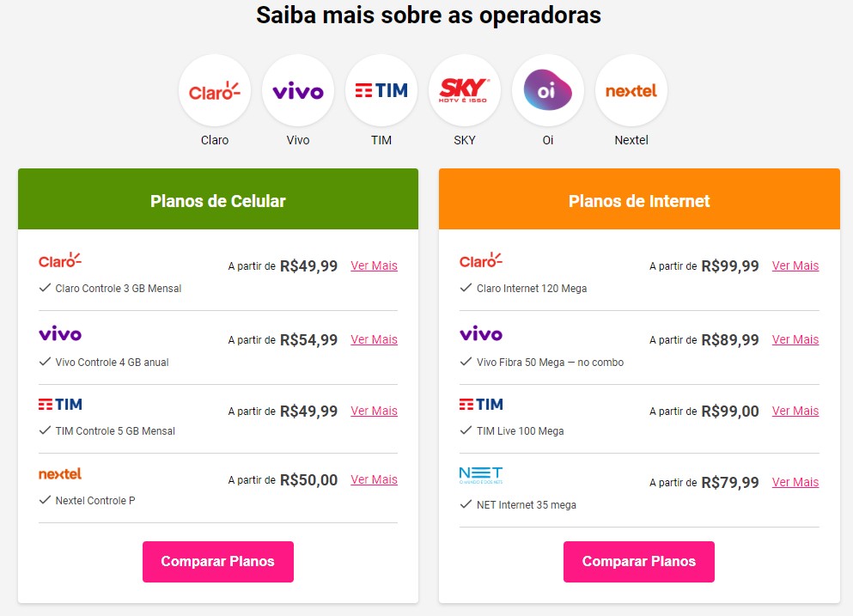Open Ver Mais for Nextel Controle P

click(x=374, y=479)
